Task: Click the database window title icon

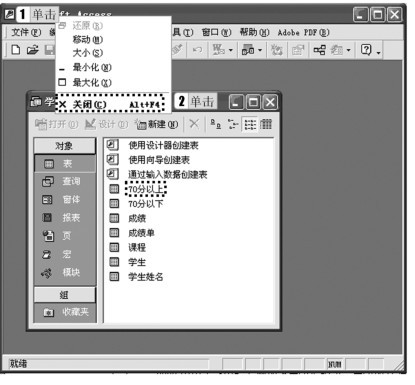Action: pos(35,102)
